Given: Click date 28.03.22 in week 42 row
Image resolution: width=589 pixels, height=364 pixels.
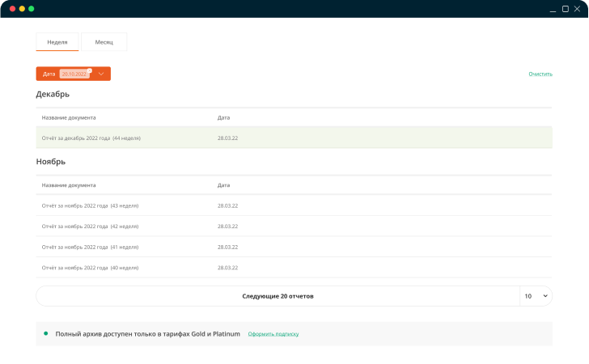Looking at the screenshot, I should pyautogui.click(x=227, y=226).
